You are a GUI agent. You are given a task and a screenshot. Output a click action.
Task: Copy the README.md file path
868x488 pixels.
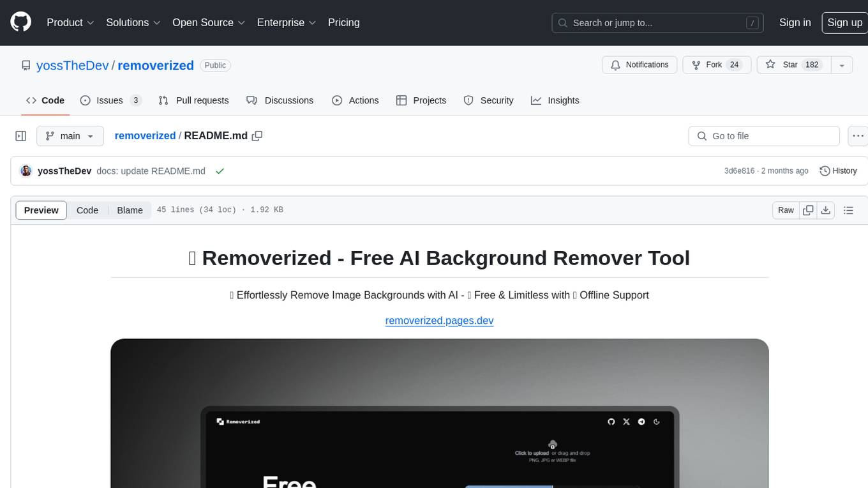pos(257,136)
